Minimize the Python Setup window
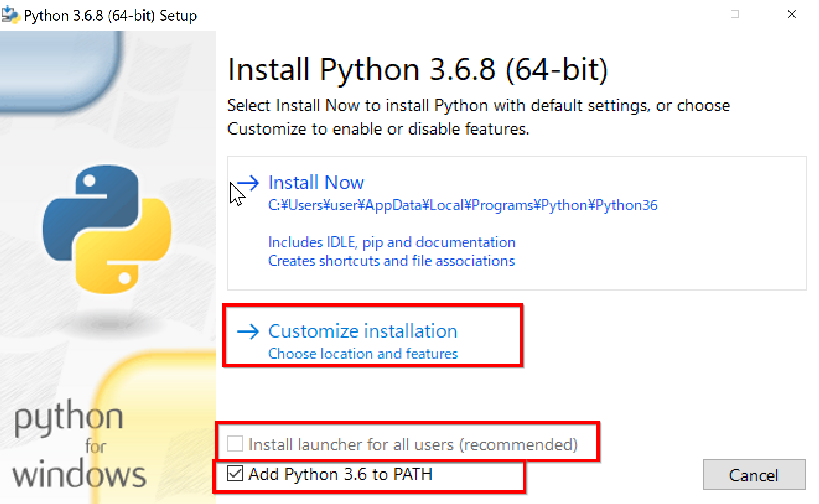 (x=678, y=14)
